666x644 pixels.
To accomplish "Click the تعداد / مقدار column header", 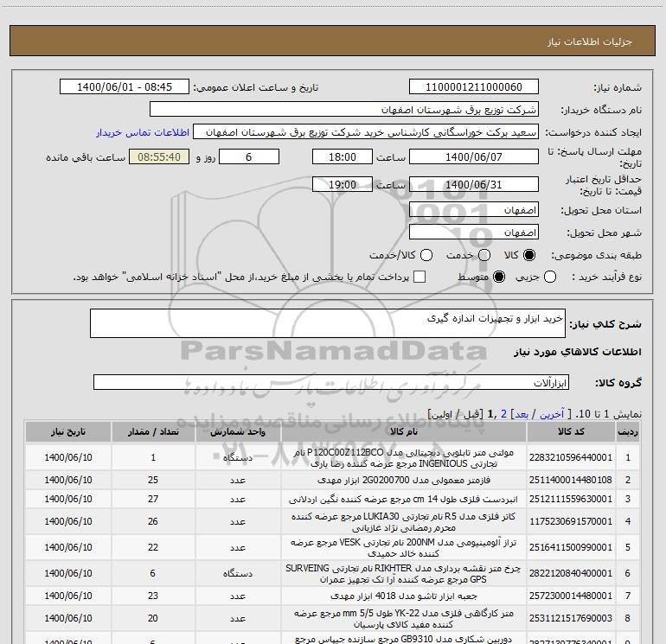I will coord(153,432).
